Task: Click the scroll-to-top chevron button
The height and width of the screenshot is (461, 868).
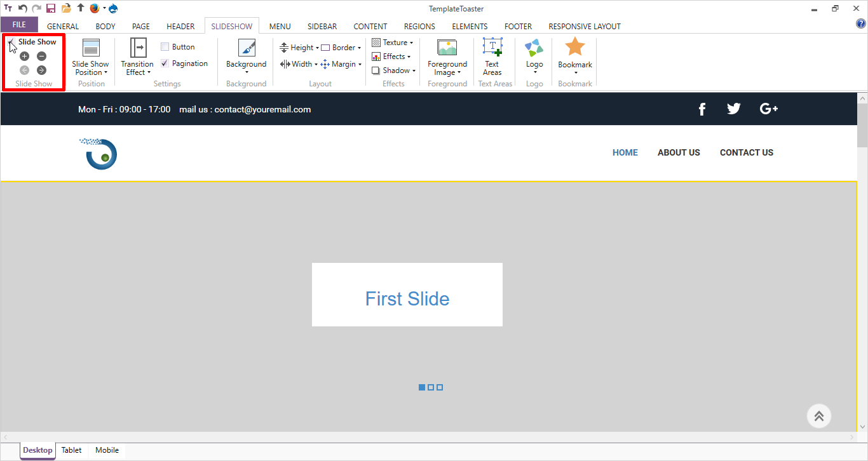Action: tap(819, 416)
